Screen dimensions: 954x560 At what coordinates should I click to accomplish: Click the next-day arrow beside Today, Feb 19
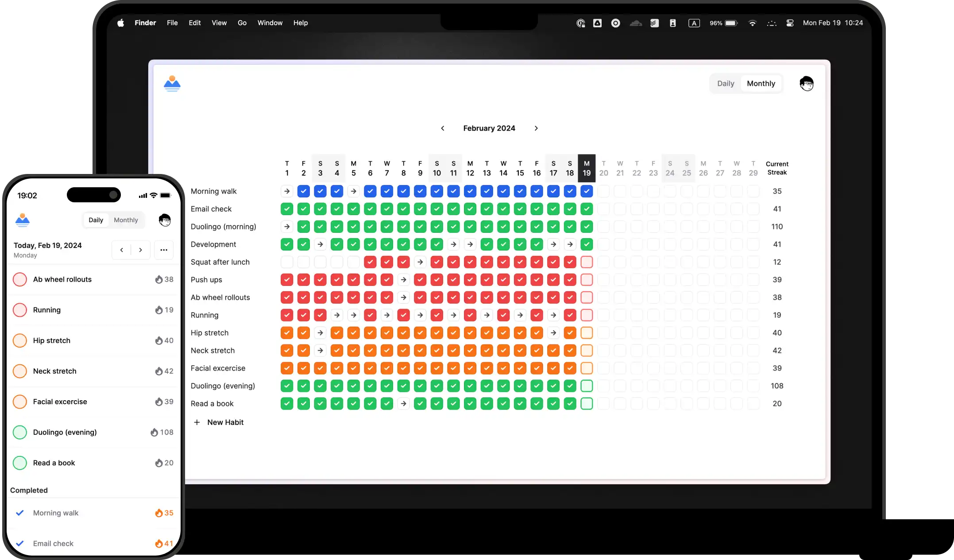pyautogui.click(x=140, y=250)
